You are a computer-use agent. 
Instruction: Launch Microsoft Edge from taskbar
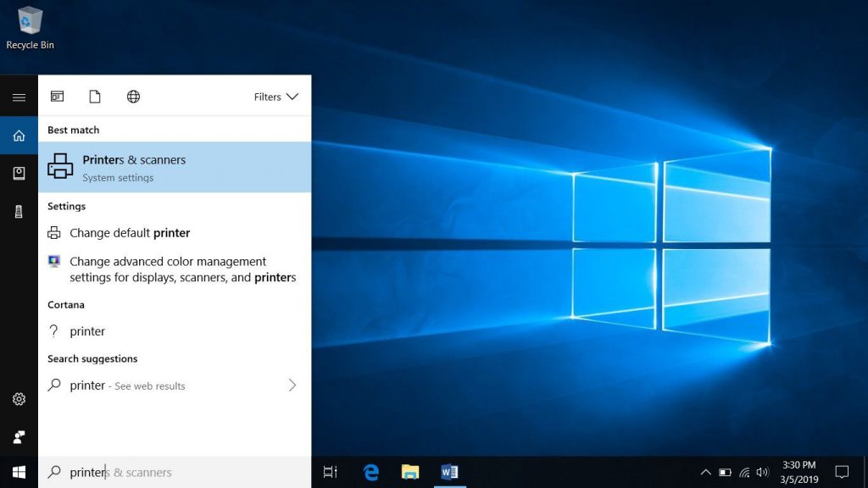click(x=371, y=472)
